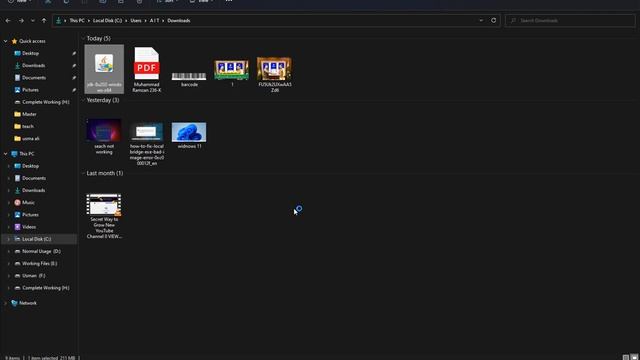Open Network in the sidebar
This screenshot has height=360, width=640.
point(27,303)
